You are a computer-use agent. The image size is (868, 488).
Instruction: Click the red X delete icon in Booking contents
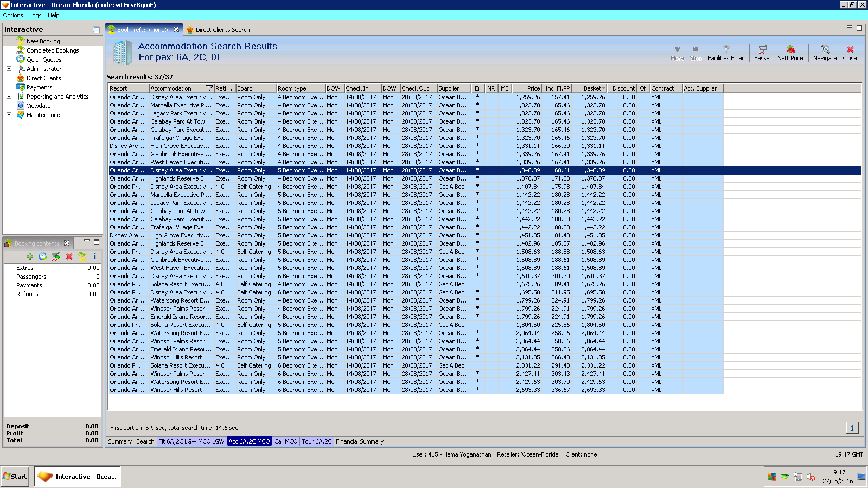[x=69, y=256]
